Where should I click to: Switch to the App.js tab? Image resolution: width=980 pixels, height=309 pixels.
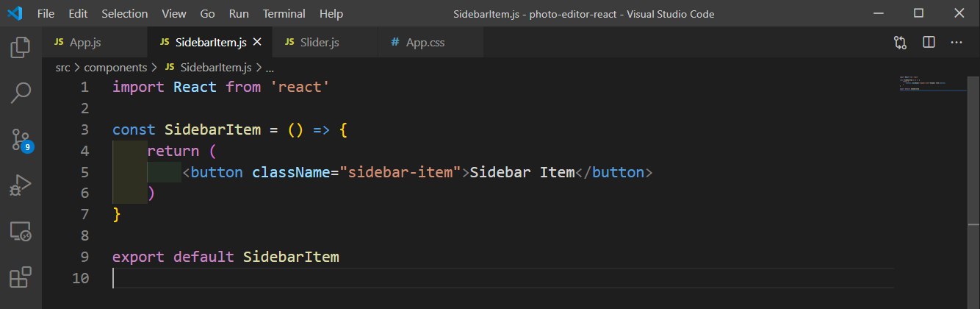(x=95, y=43)
